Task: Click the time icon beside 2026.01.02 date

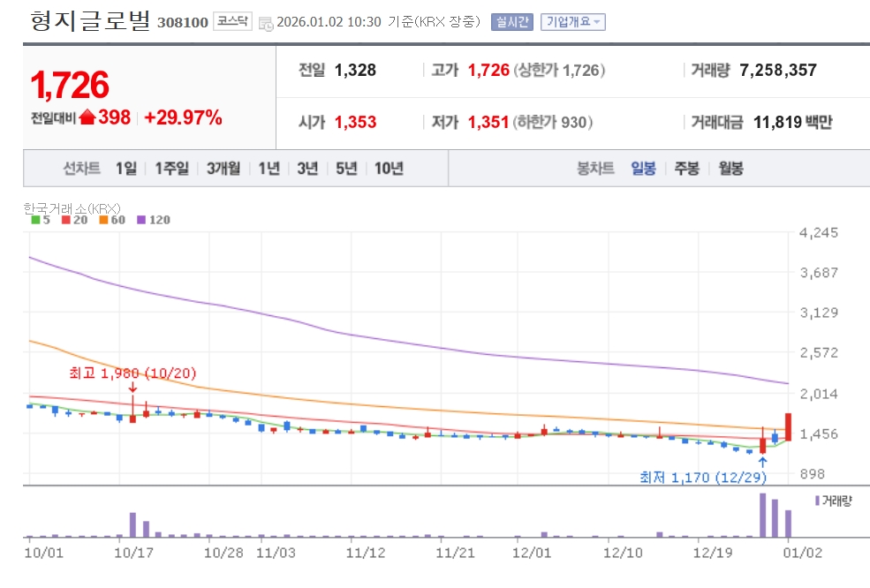Action: tap(265, 23)
